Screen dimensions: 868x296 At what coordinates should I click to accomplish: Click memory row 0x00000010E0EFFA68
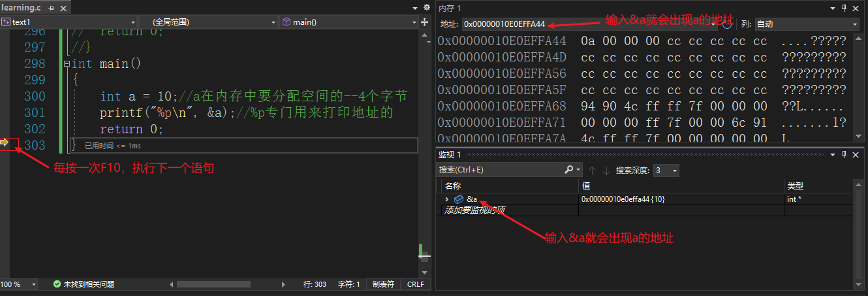[642, 106]
